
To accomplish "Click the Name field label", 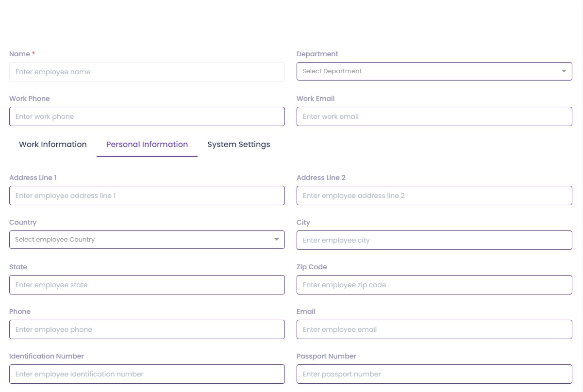I will point(19,54).
